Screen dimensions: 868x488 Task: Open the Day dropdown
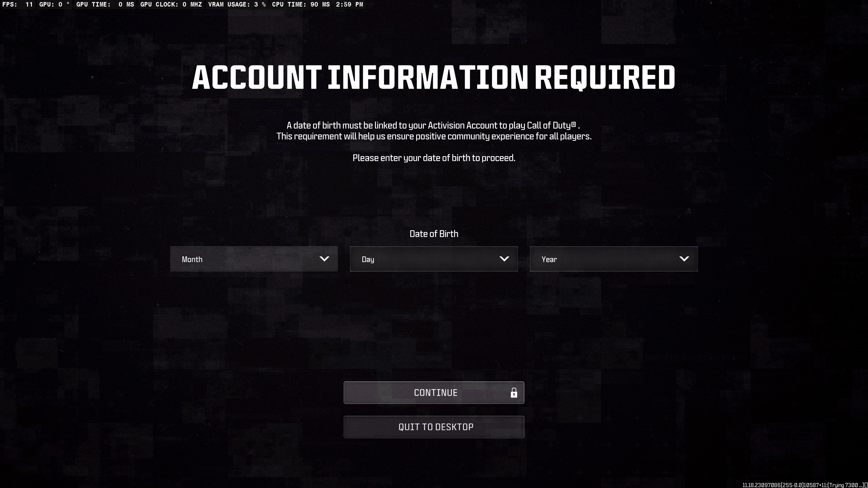434,259
